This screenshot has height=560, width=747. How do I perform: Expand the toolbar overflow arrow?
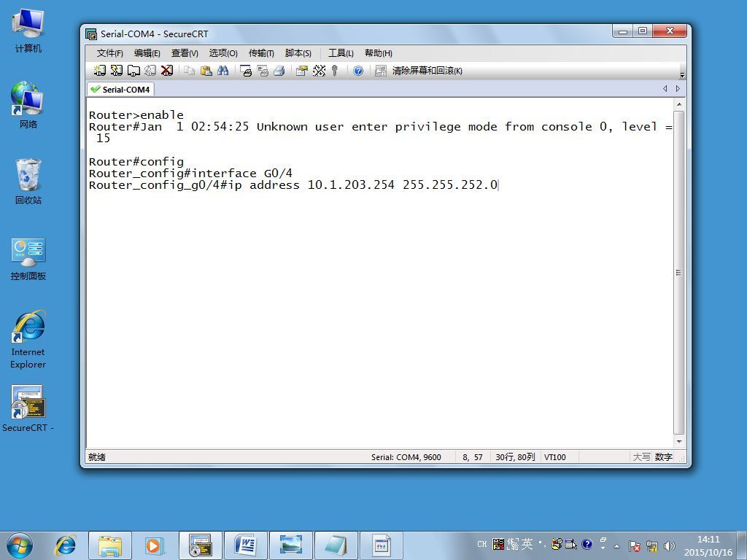[x=682, y=75]
